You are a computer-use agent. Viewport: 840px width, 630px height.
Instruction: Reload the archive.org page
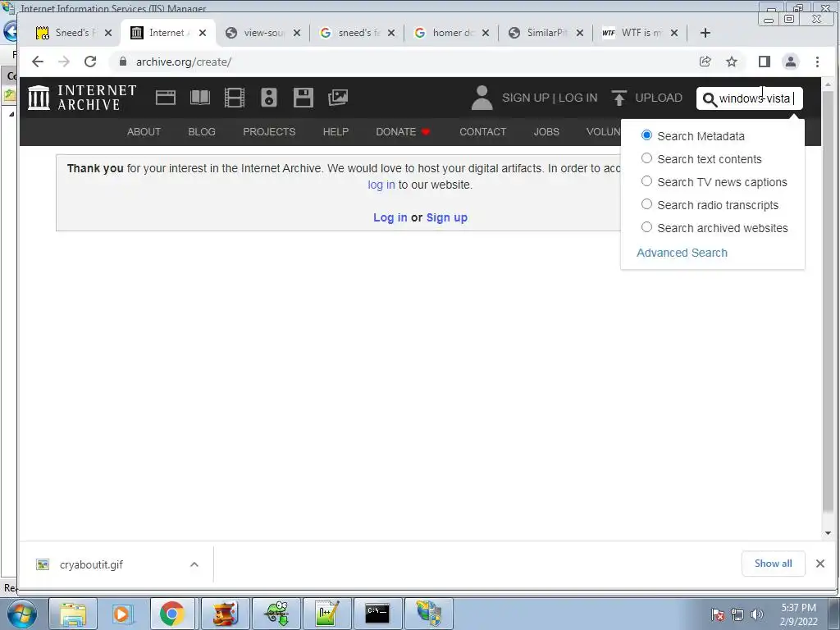coord(90,62)
